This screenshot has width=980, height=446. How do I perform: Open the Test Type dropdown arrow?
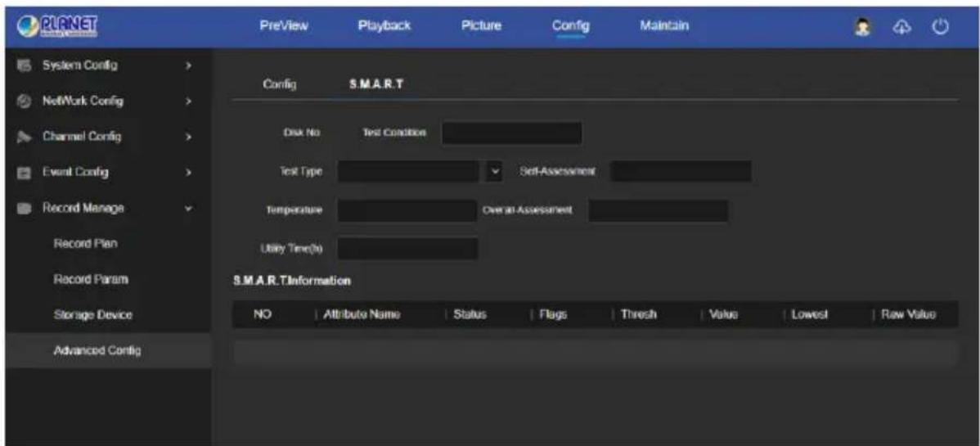click(x=494, y=172)
